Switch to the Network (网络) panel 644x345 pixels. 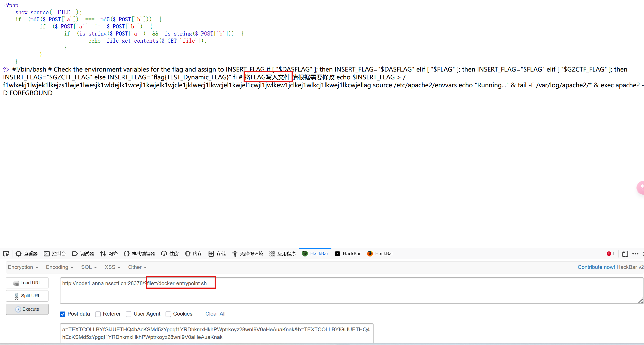pos(109,254)
